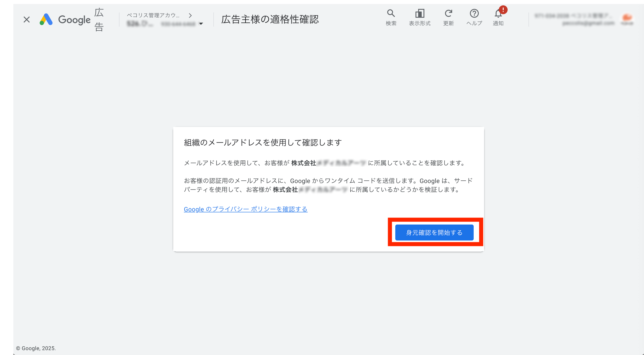Close the advertiser verification page with X

tap(26, 20)
